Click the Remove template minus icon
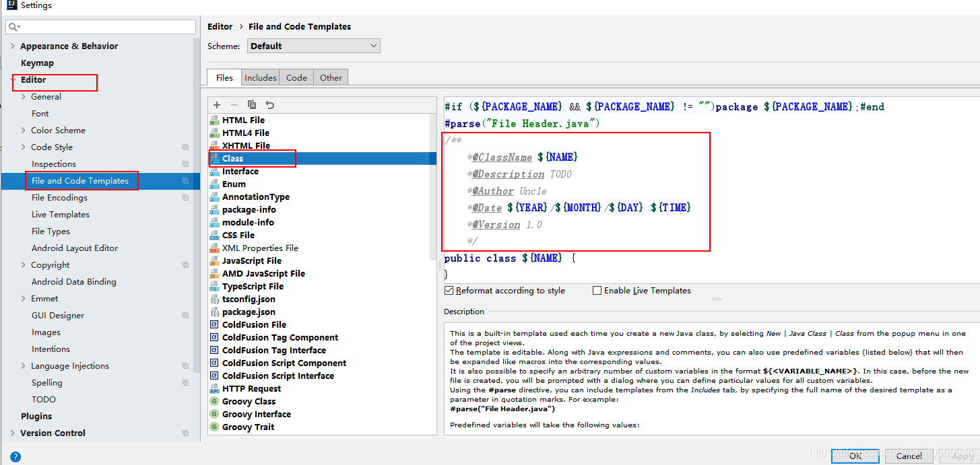Screen dimensions: 980x465 coord(234,105)
